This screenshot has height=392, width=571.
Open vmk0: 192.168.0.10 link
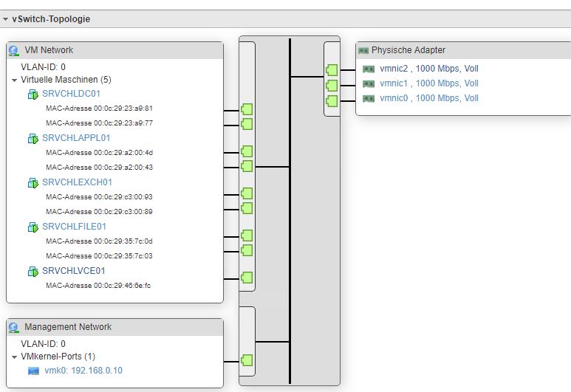pos(83,371)
